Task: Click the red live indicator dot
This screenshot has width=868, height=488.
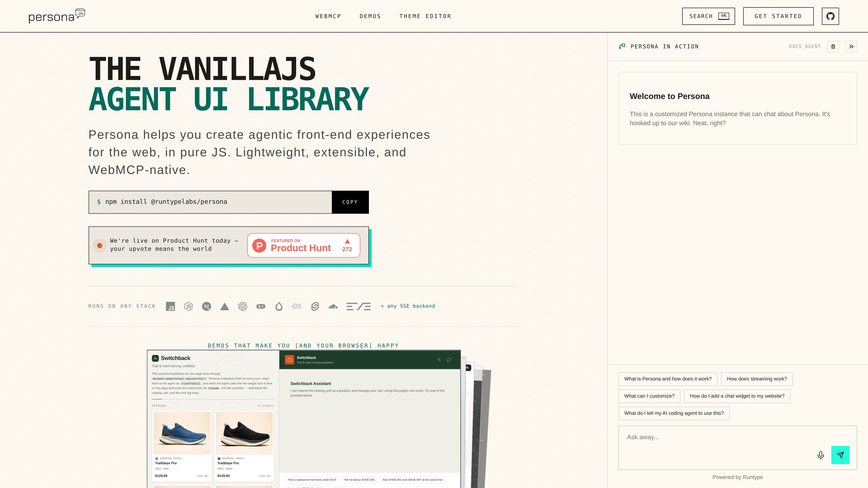Action: 100,246
